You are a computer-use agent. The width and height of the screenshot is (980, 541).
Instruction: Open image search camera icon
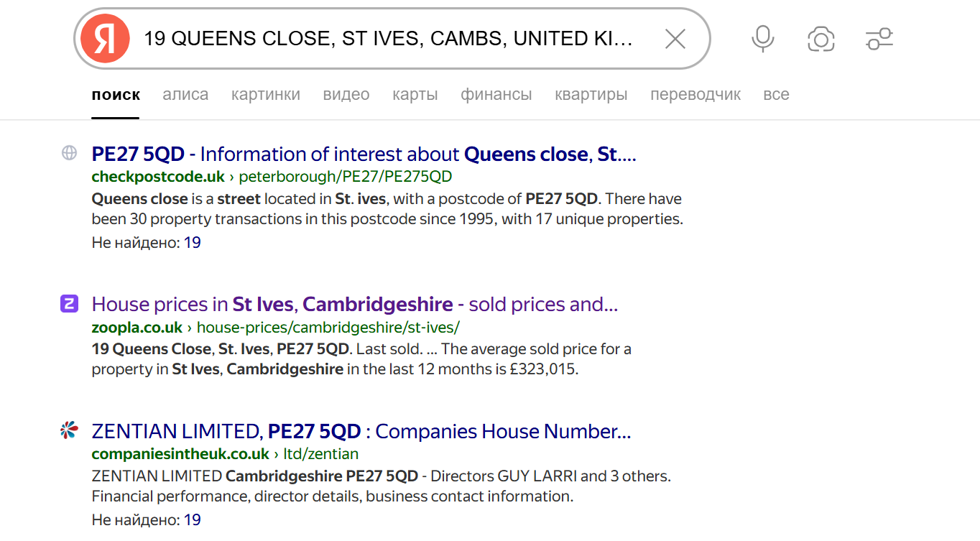click(820, 39)
